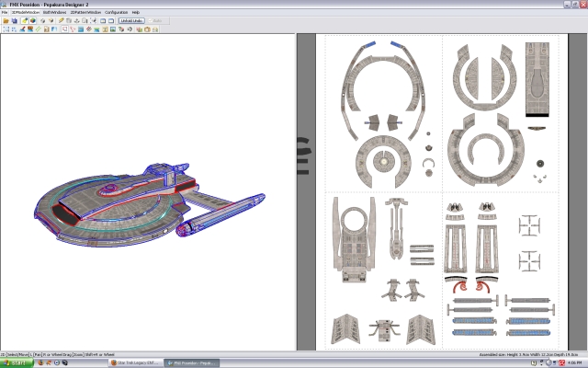Open the File menu

click(4, 12)
